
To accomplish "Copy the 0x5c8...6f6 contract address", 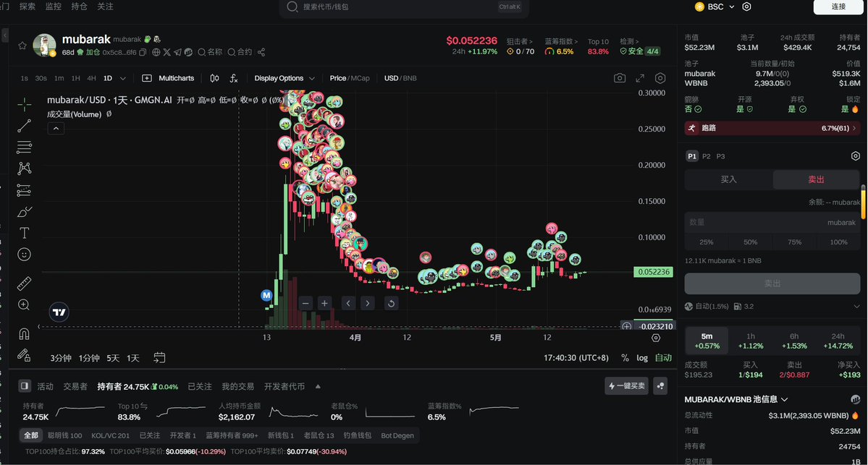I will pyautogui.click(x=143, y=53).
